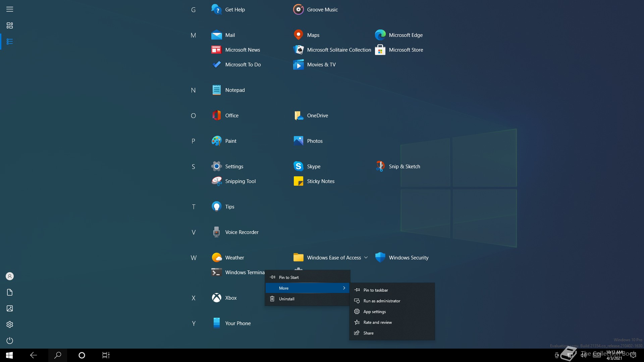This screenshot has width=644, height=362.
Task: Open Snip & Sketch icon
Action: click(380, 166)
